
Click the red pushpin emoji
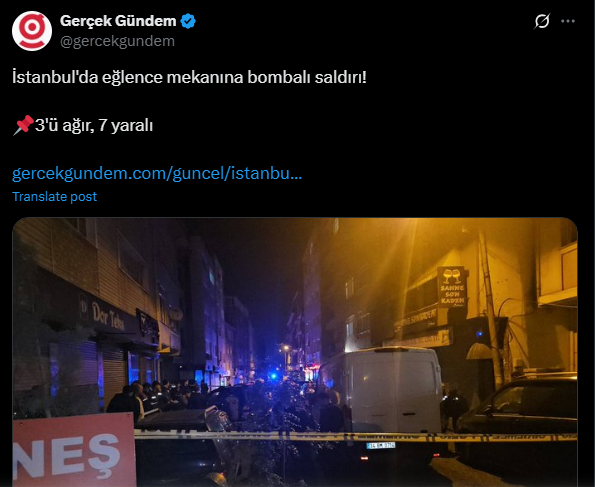[23, 125]
